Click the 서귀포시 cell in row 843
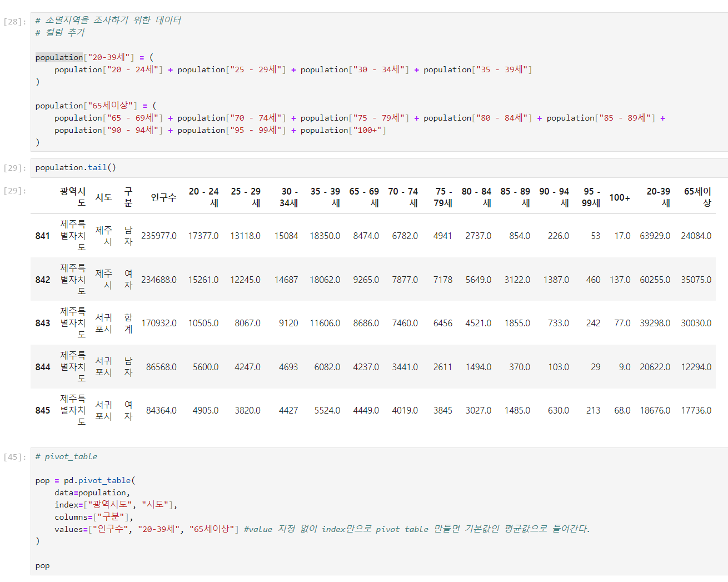The height and width of the screenshot is (582, 728). (103, 323)
